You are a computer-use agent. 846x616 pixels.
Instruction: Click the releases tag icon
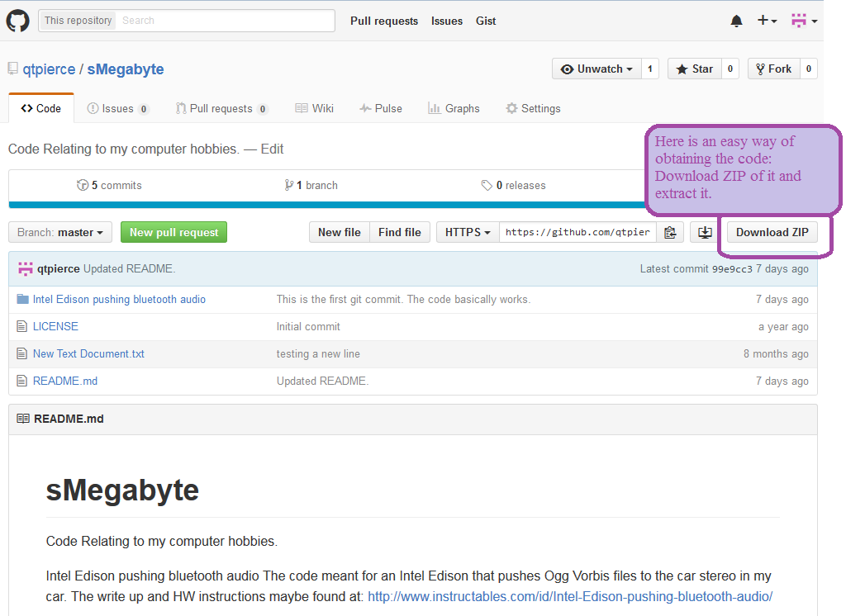(x=487, y=185)
